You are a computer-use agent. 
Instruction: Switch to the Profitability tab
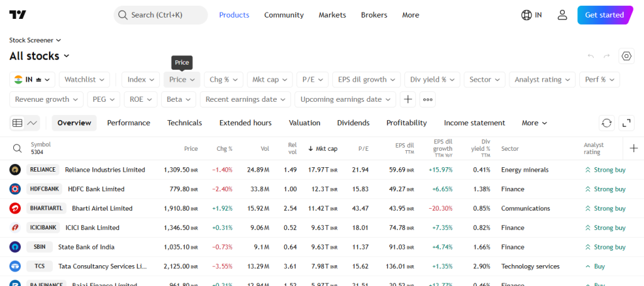[x=407, y=123]
